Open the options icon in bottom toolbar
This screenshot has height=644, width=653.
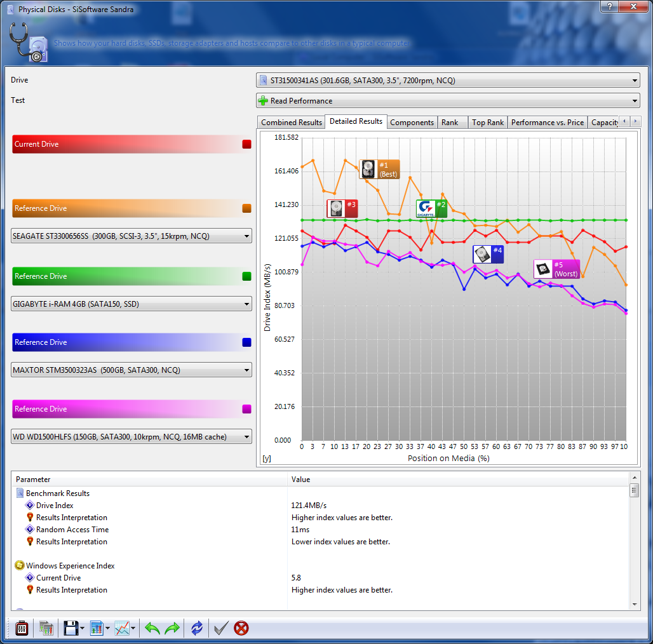22,628
